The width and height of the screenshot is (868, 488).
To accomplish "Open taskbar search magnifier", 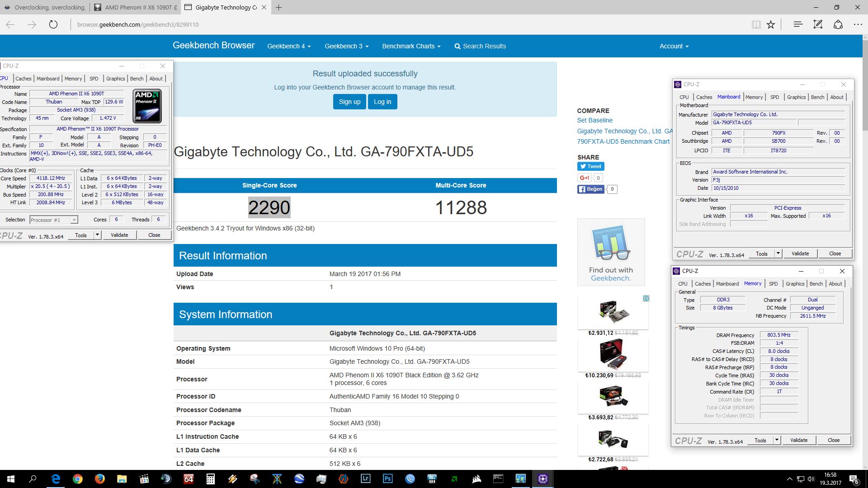I will point(33,479).
